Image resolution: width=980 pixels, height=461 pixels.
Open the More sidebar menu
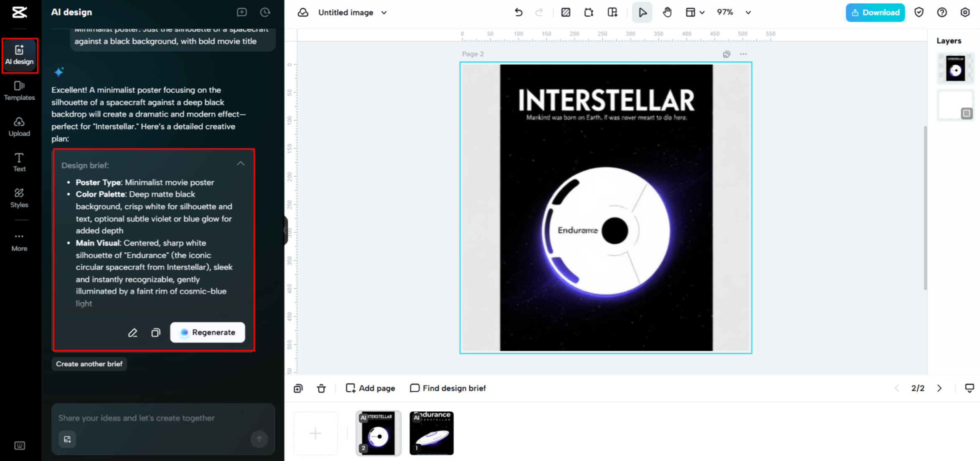click(19, 241)
